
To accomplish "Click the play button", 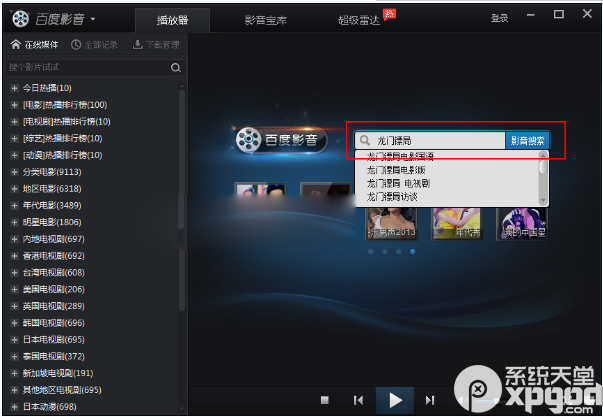I will click(395, 400).
